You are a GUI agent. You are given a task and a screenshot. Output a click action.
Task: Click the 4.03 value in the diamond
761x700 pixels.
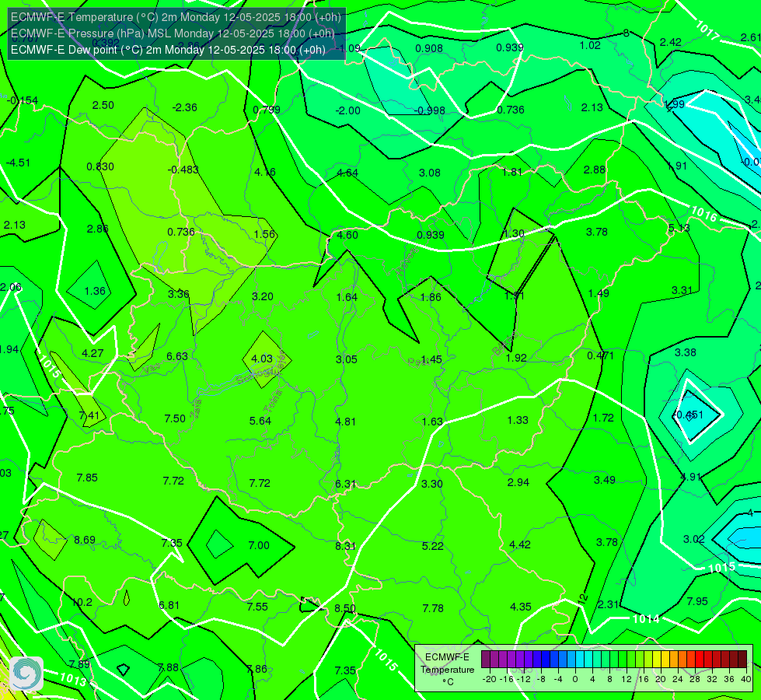(x=262, y=359)
